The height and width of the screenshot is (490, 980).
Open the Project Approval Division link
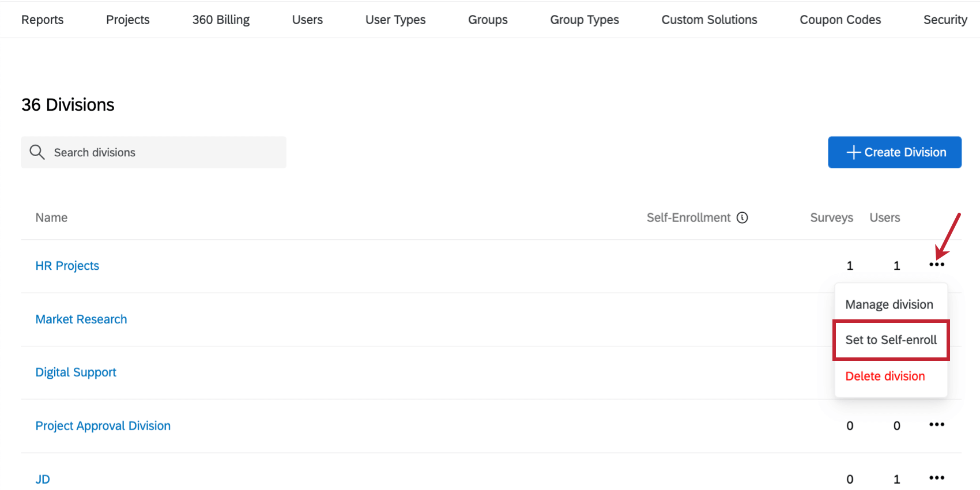coord(103,426)
